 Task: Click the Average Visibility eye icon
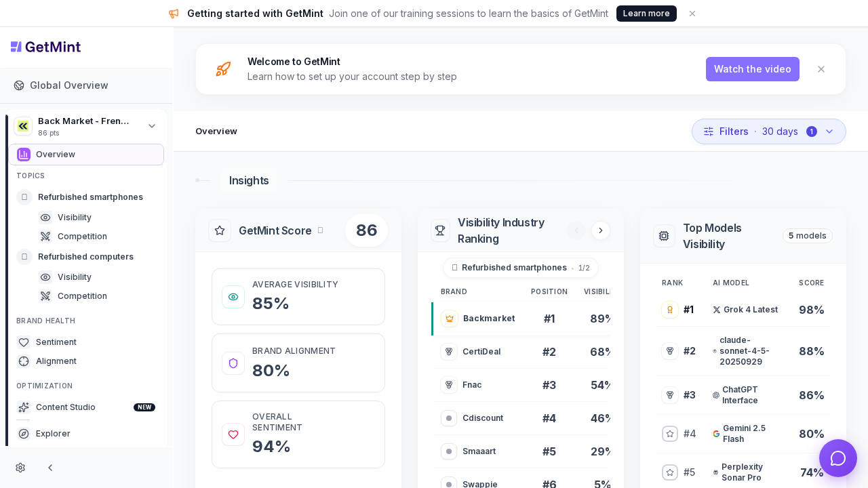(x=233, y=297)
